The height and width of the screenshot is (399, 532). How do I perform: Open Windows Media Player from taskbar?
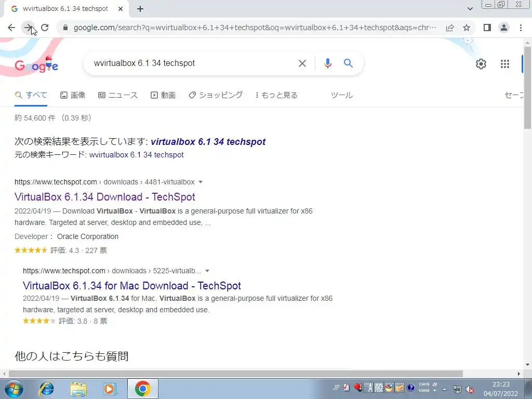click(x=110, y=389)
